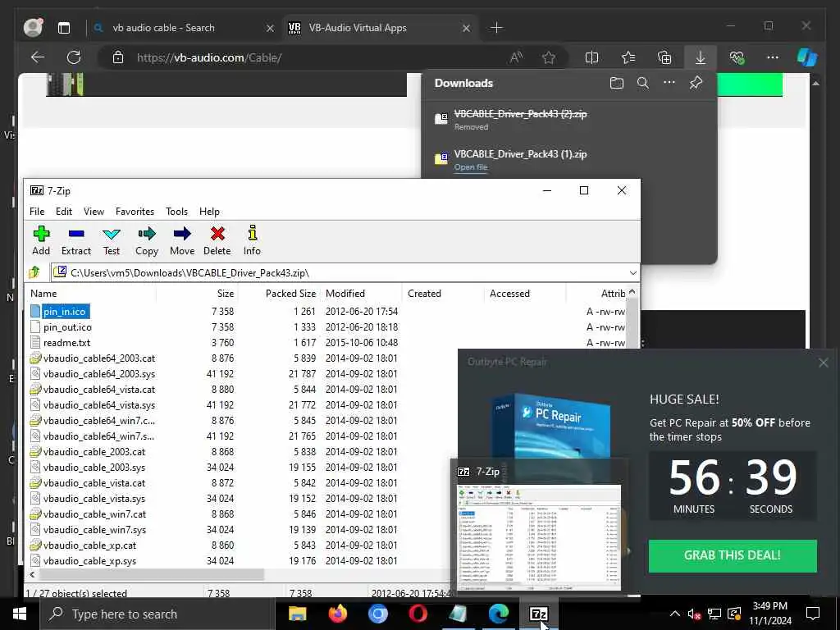The height and width of the screenshot is (630, 840).
Task: Click the Windows Start button
Action: click(20, 614)
